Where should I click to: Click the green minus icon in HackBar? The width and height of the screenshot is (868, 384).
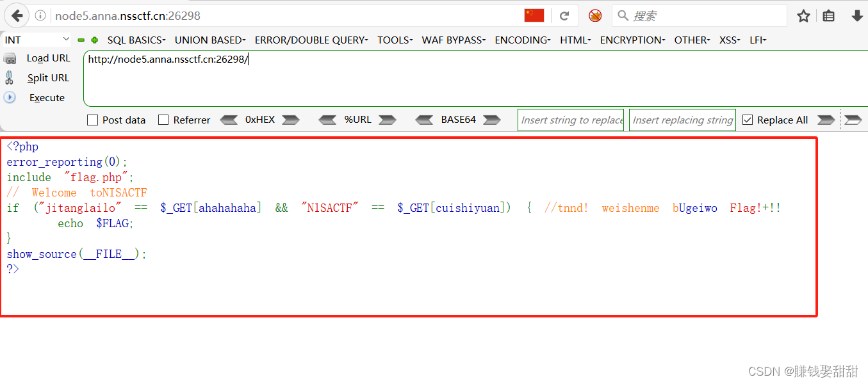coord(81,40)
